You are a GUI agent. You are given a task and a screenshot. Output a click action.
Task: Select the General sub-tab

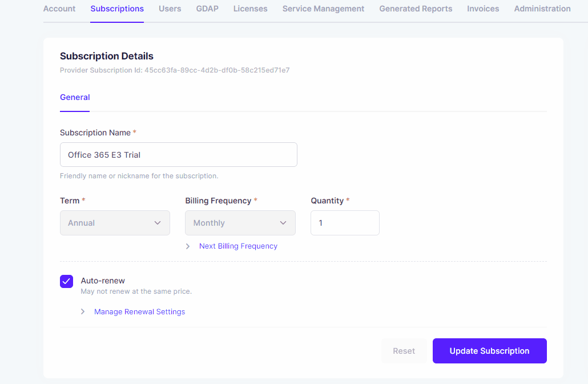click(75, 98)
